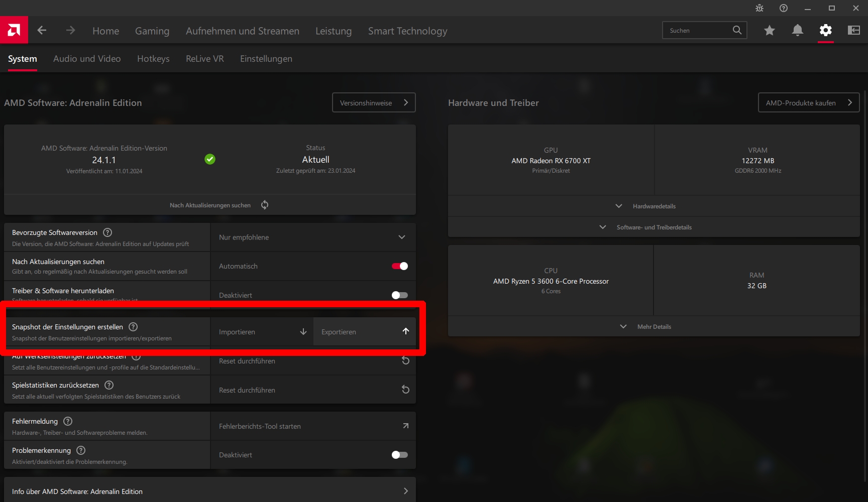The height and width of the screenshot is (502, 868).
Task: Expand Mehr Details section
Action: click(x=654, y=327)
